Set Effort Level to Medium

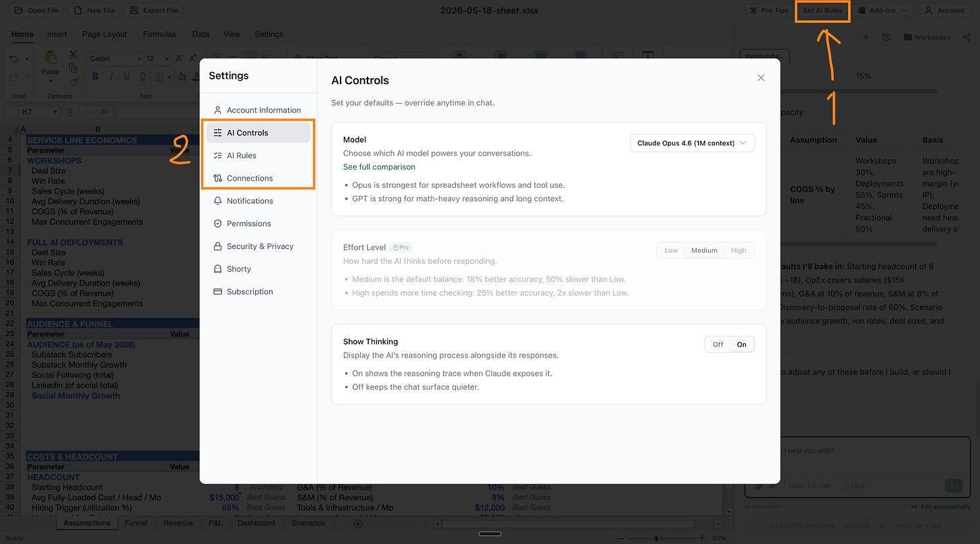pos(704,250)
